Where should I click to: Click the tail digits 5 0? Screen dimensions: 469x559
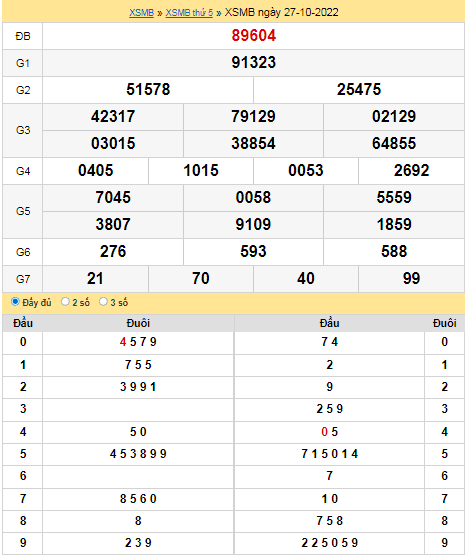138,432
